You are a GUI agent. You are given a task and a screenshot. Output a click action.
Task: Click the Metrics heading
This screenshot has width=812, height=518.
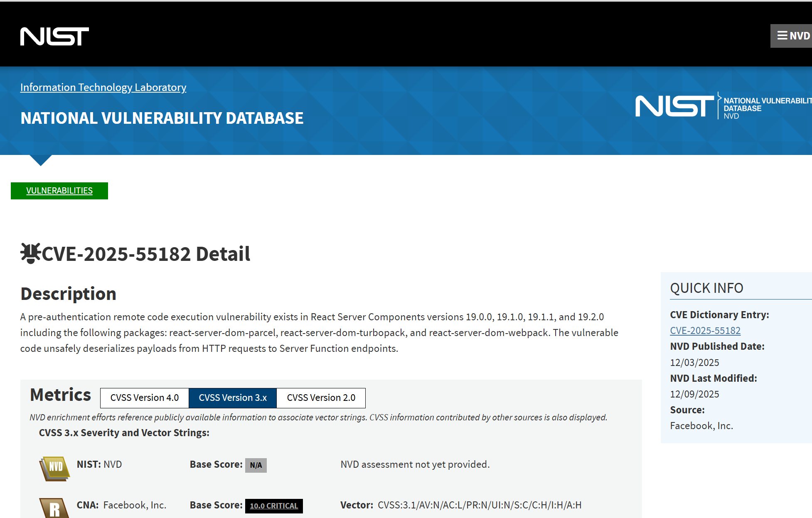61,395
